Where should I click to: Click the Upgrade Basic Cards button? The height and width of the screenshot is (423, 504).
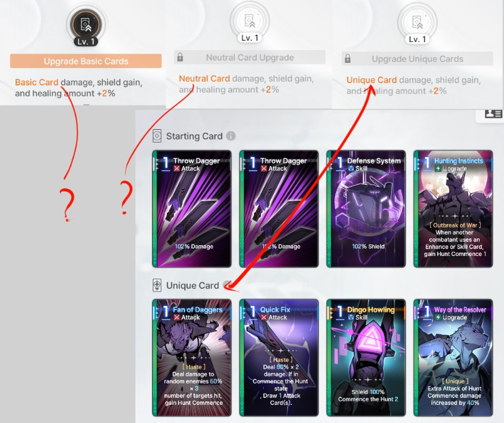[x=86, y=61]
